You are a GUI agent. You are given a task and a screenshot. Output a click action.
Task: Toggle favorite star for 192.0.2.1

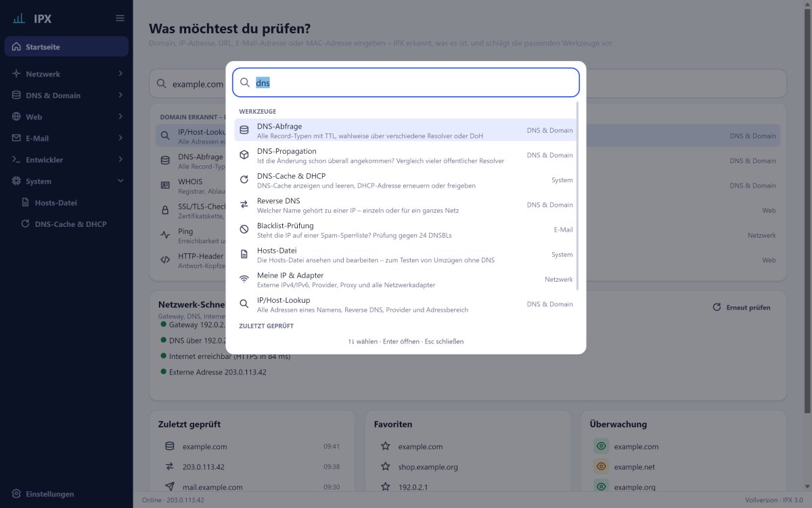385,487
